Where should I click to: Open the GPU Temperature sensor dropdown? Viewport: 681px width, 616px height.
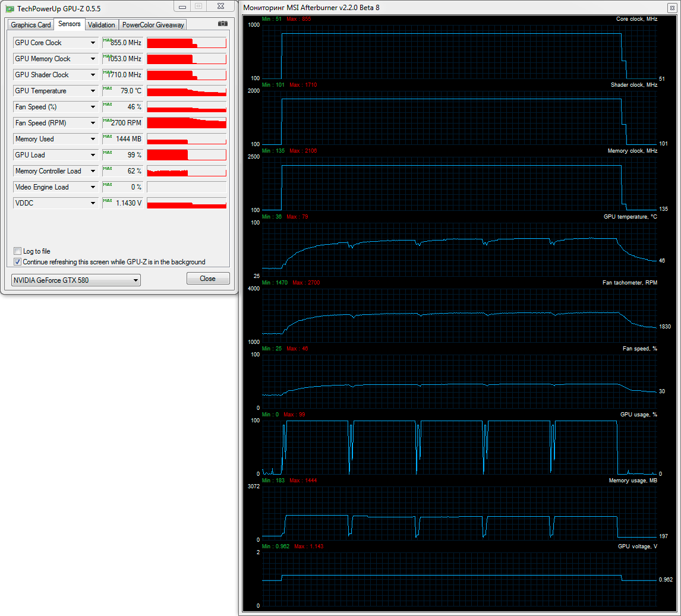[93, 91]
